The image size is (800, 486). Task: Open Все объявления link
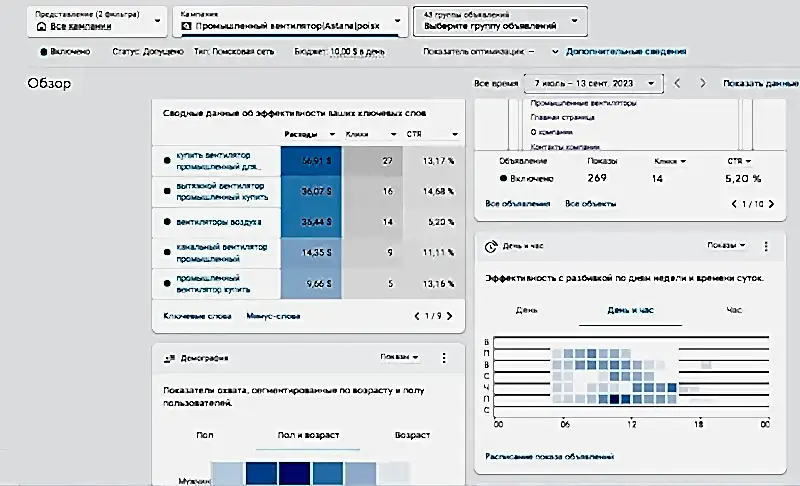(x=517, y=204)
